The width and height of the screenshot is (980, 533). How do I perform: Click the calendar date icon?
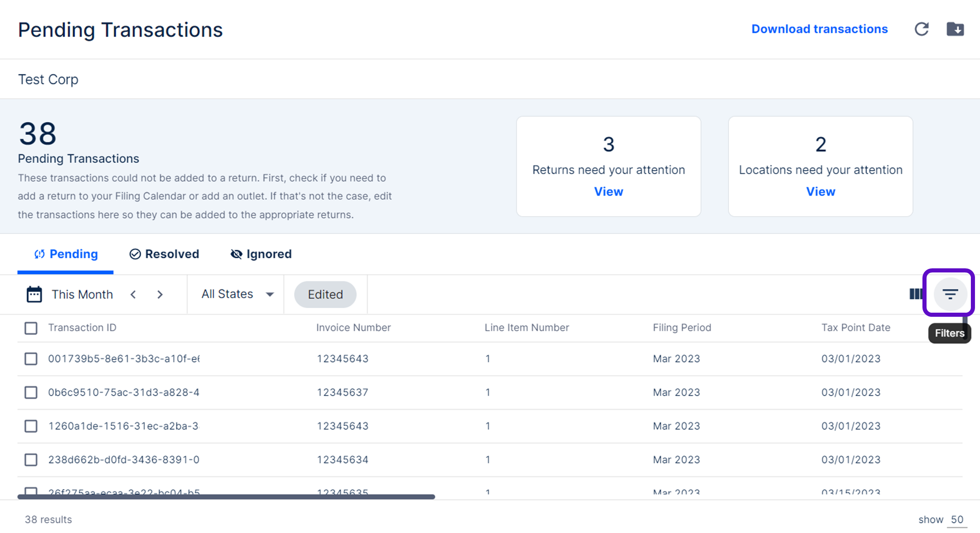pyautogui.click(x=34, y=294)
